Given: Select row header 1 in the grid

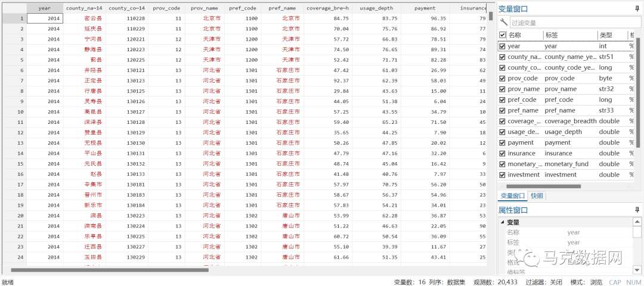Looking at the screenshot, I should [13, 18].
